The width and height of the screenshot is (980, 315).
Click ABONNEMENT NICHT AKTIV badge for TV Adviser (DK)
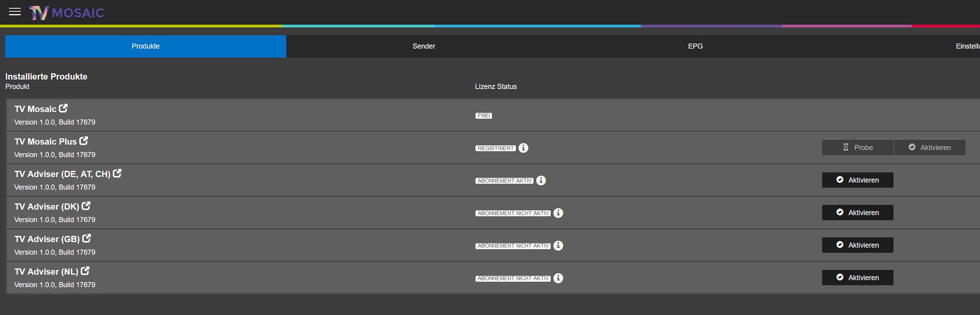coord(513,213)
